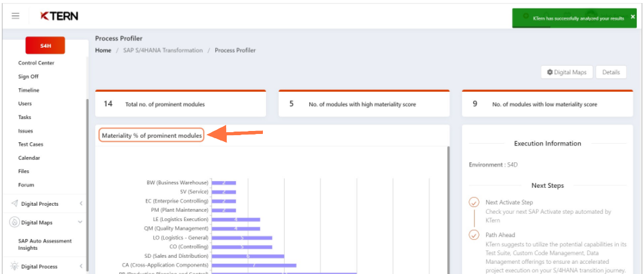Screen dimensions: 644x274
Task: Expand Digital Projects chevron
Action: coord(81,203)
